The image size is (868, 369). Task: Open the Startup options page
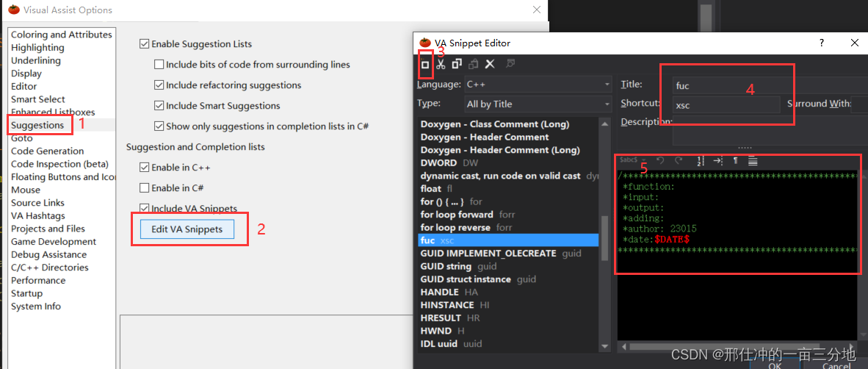[x=26, y=293]
